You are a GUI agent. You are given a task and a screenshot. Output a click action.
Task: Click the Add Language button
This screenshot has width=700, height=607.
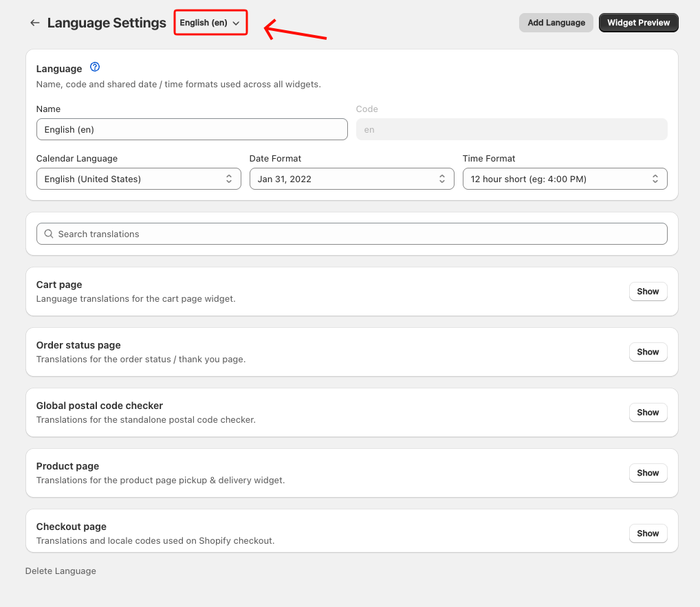click(x=556, y=23)
